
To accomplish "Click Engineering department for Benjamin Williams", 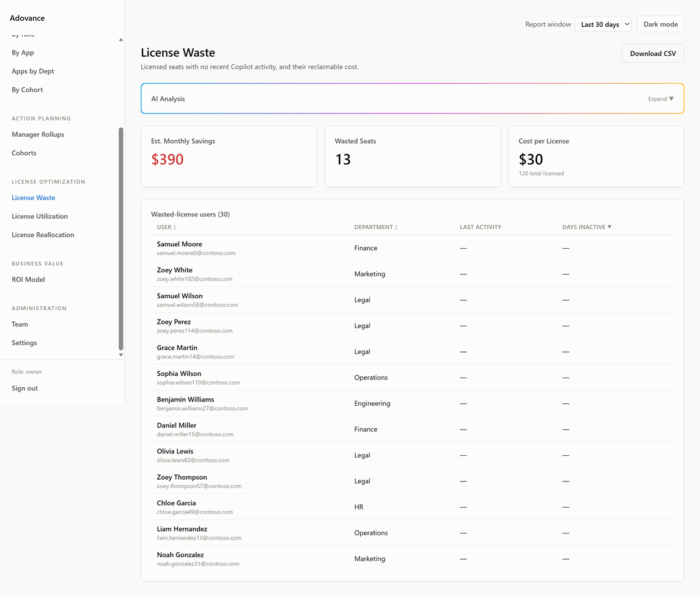I will point(372,403).
